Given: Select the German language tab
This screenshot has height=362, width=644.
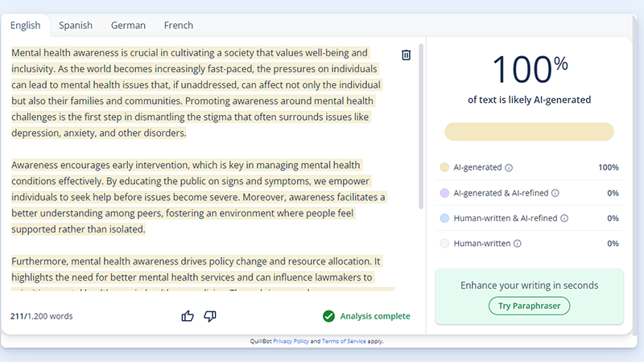Looking at the screenshot, I should 128,25.
